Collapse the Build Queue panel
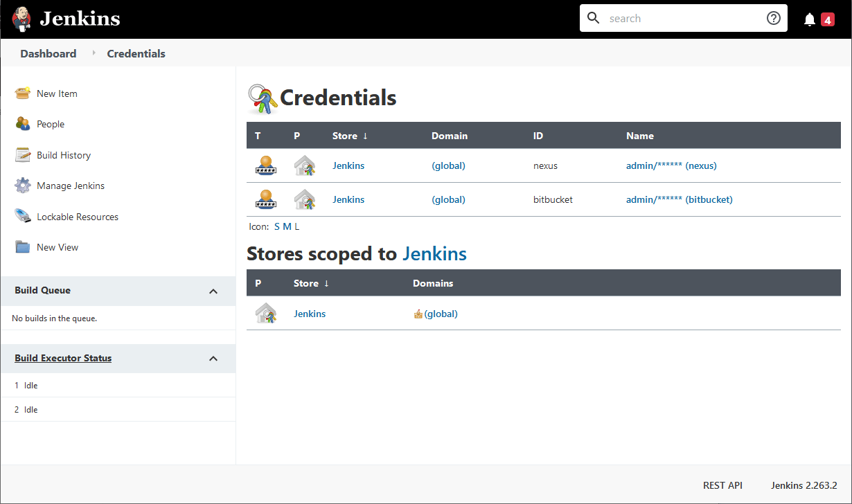852x504 pixels. [x=213, y=291]
